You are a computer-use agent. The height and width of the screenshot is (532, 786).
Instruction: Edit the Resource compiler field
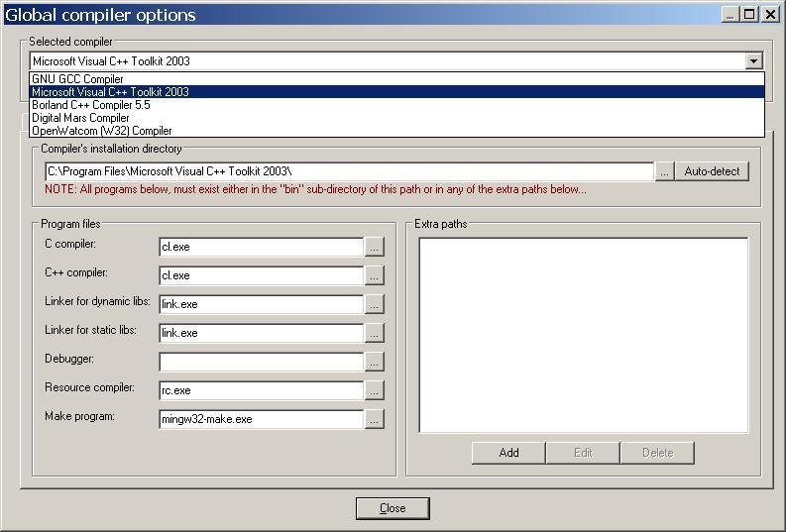pyautogui.click(x=261, y=390)
